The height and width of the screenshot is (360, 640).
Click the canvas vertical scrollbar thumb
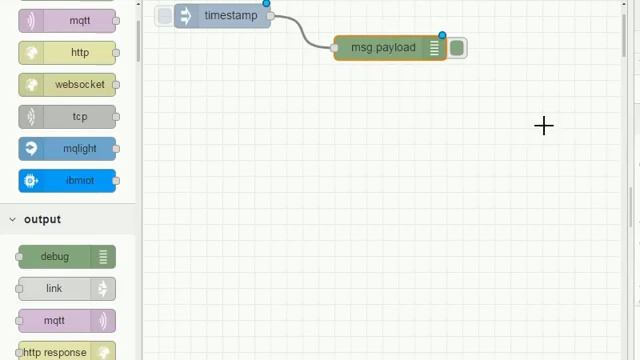tap(624, 36)
